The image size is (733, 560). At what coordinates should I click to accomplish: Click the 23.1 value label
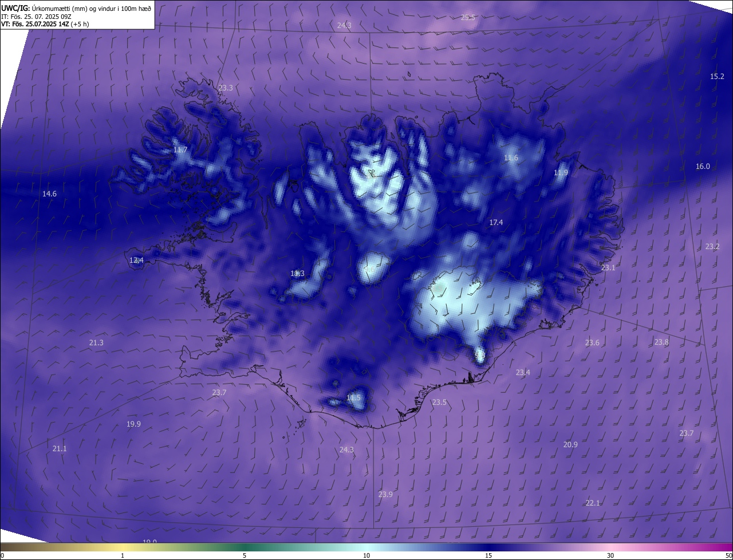click(x=608, y=268)
